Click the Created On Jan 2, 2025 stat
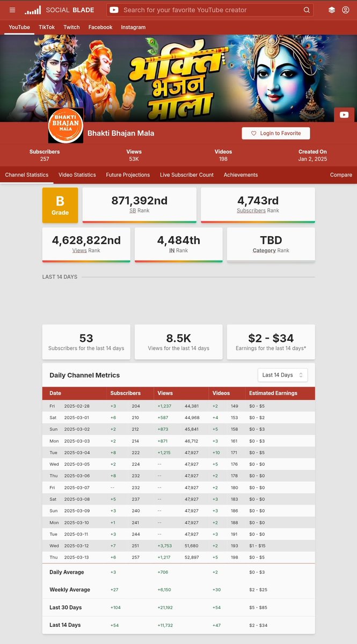Screen dimensions: 357x644 (x=312, y=155)
